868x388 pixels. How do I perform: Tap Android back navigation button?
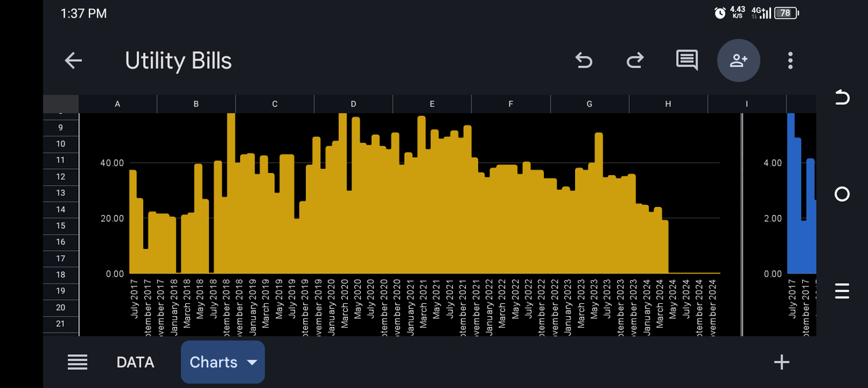tap(842, 98)
